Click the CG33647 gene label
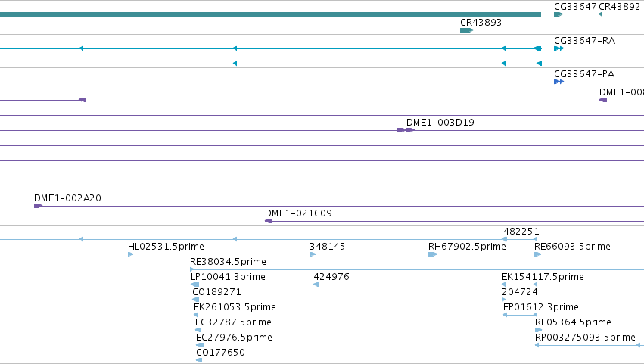This screenshot has width=644, height=364. (x=575, y=7)
